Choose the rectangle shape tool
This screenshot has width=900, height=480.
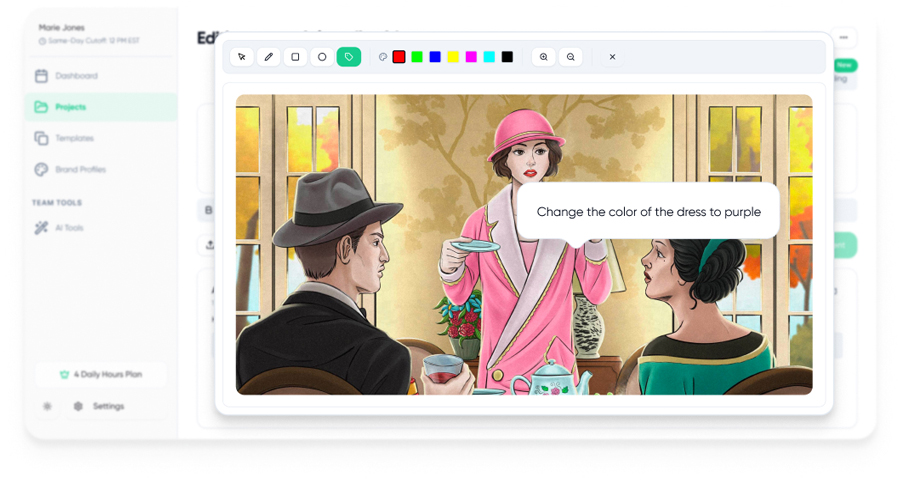point(295,57)
